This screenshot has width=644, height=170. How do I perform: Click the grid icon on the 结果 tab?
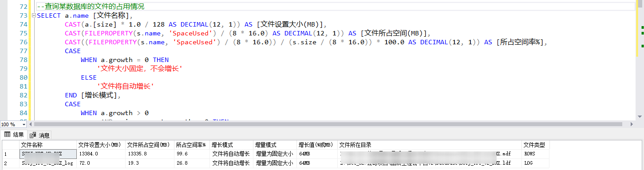[x=8, y=135]
